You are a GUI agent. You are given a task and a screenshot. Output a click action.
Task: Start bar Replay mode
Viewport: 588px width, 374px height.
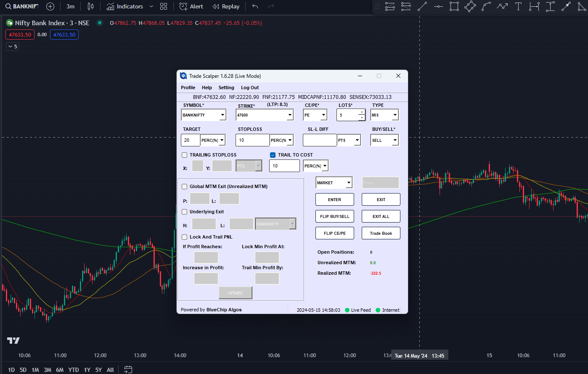click(226, 6)
